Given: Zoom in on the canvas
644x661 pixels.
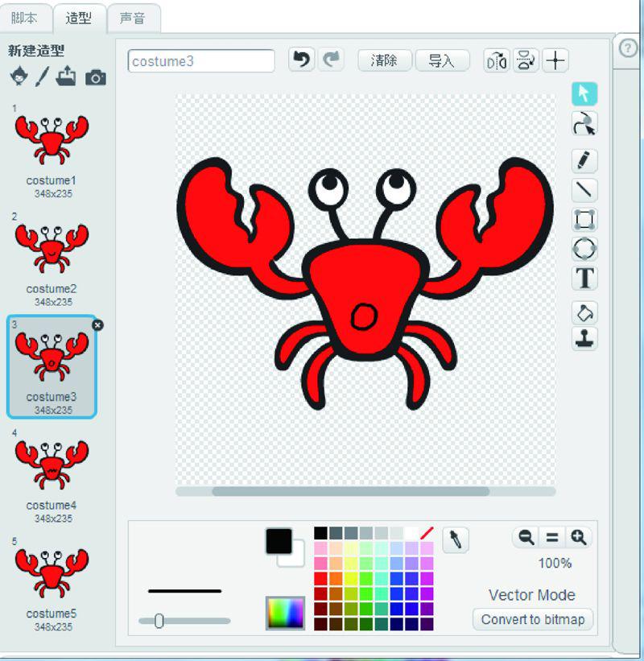Looking at the screenshot, I should [x=578, y=537].
